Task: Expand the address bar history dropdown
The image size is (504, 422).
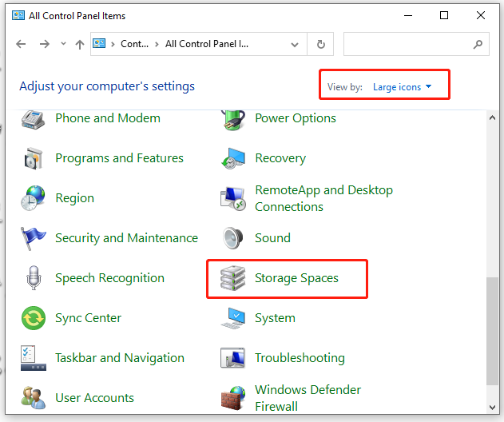Action: pyautogui.click(x=295, y=45)
